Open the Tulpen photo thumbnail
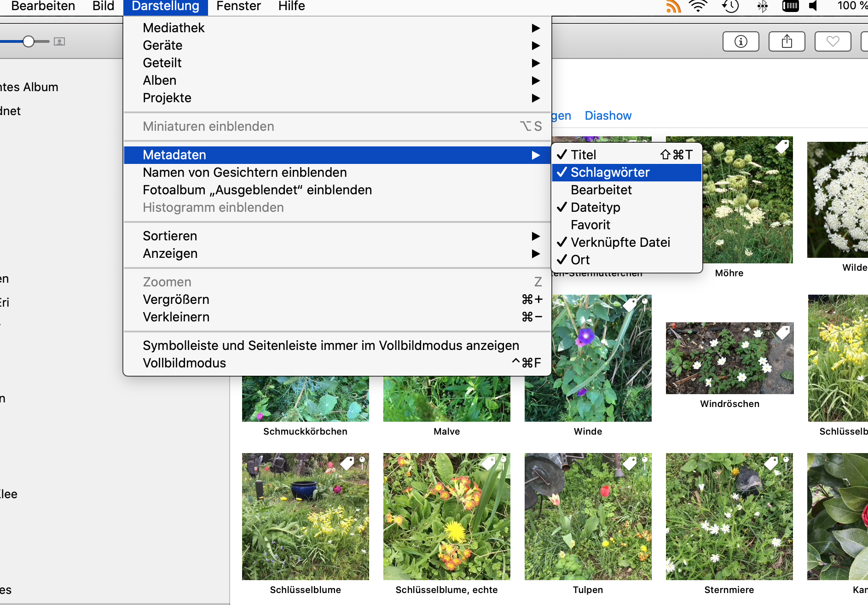This screenshot has width=868, height=605. point(588,517)
